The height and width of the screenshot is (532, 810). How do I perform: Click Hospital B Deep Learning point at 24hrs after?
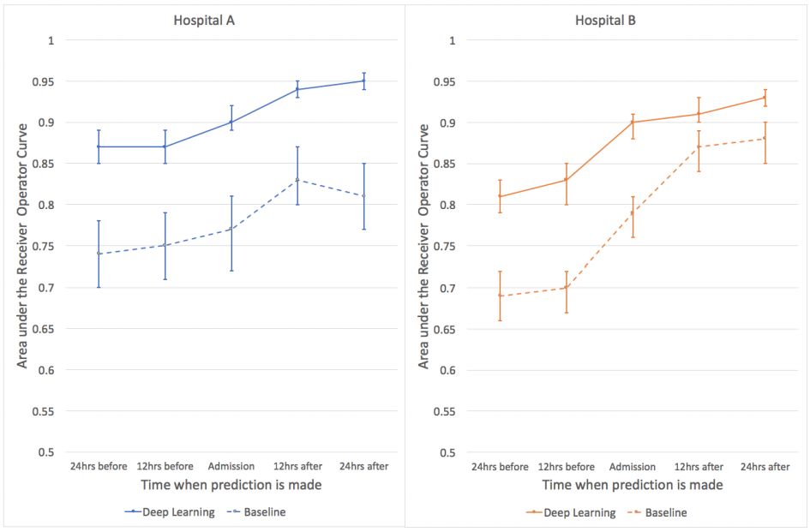coord(765,98)
